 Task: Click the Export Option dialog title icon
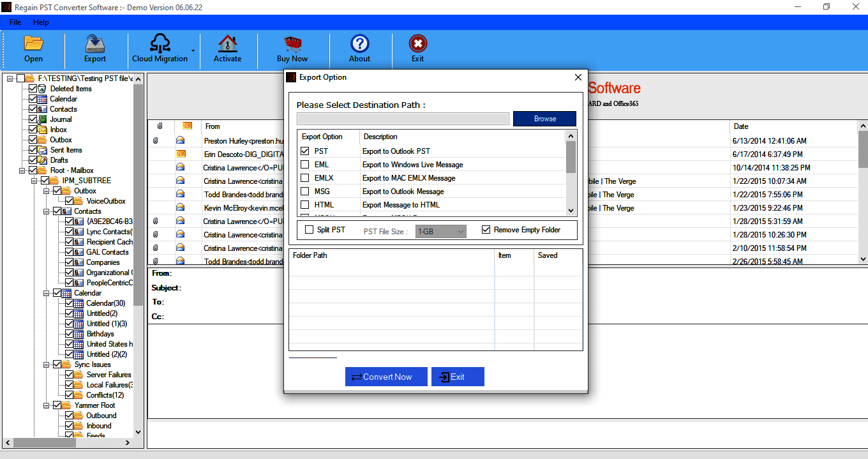coord(291,77)
